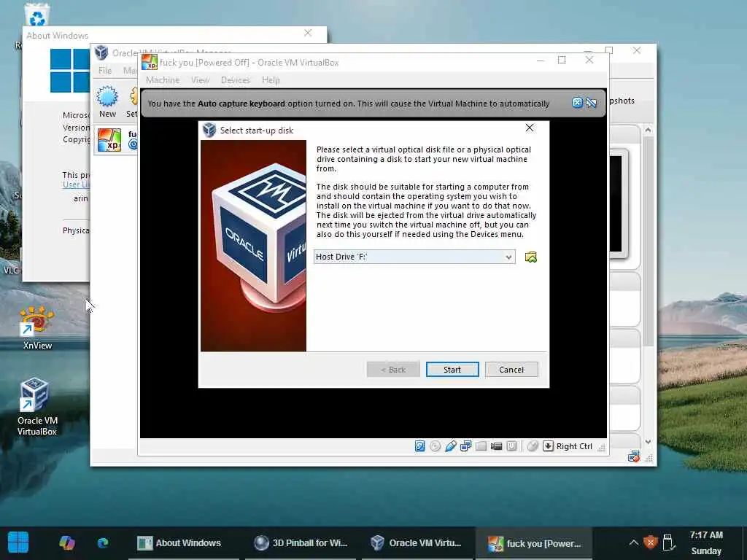Choose a virtual optical disk file icon
The width and height of the screenshot is (747, 560).
(x=531, y=257)
